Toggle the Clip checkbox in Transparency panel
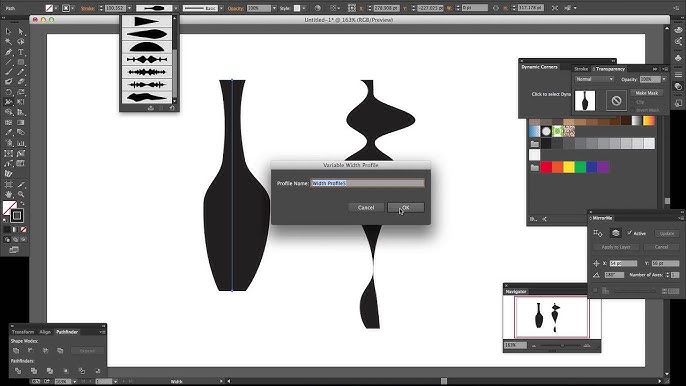The height and width of the screenshot is (386, 686). 634,102
